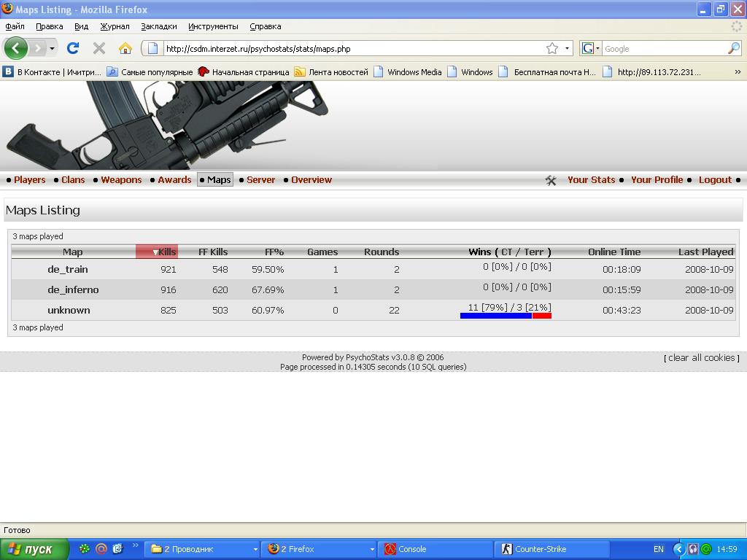Click the Google search input field

click(x=665, y=49)
